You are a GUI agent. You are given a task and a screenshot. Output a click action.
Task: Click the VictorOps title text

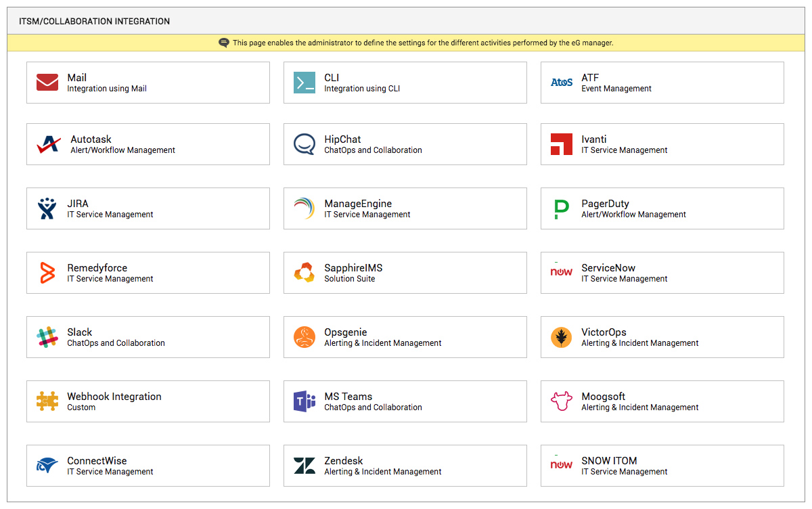604,332
